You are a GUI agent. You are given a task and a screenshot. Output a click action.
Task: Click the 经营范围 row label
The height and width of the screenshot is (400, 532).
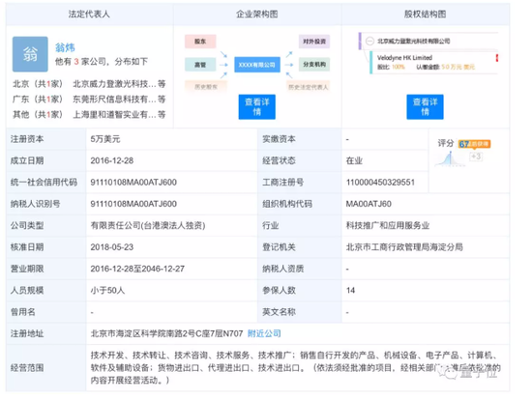pos(27,368)
